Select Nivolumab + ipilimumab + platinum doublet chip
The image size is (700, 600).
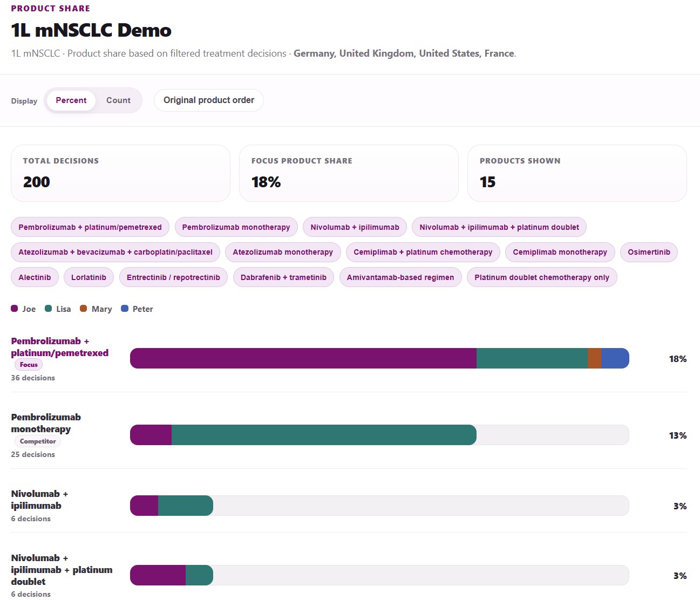(x=499, y=227)
